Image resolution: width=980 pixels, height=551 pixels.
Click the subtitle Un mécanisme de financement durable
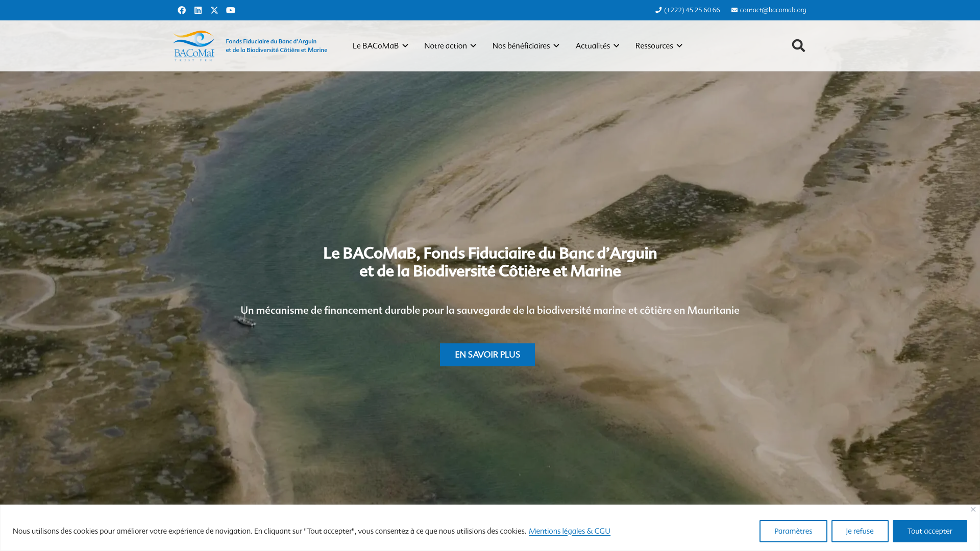coord(490,310)
